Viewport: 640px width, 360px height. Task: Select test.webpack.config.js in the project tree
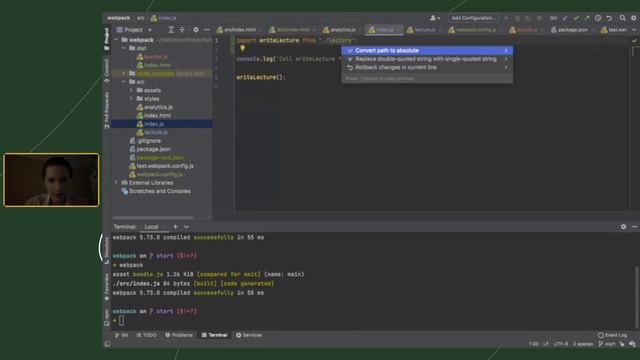[162, 166]
